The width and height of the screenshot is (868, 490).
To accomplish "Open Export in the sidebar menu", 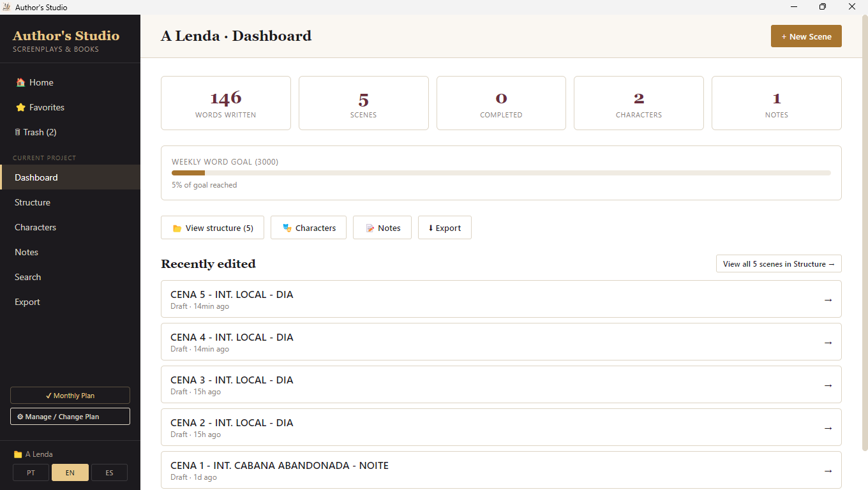I will pos(70,302).
